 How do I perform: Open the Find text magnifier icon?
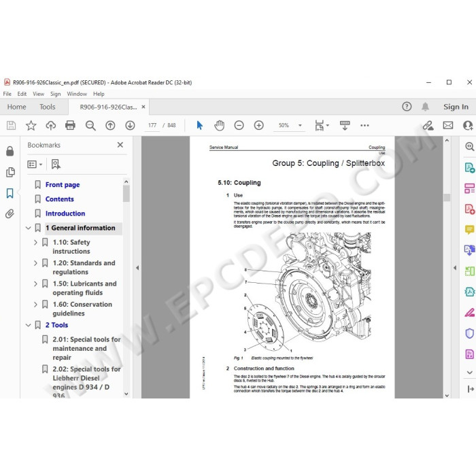(90, 125)
